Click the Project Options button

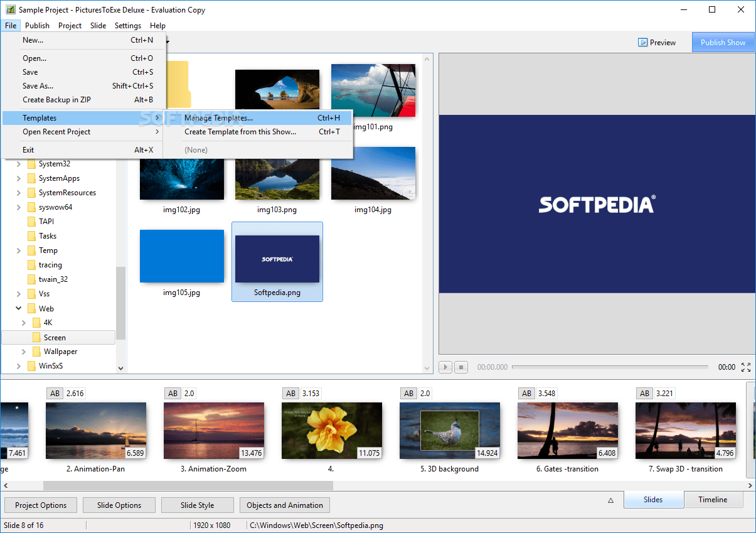(x=41, y=505)
